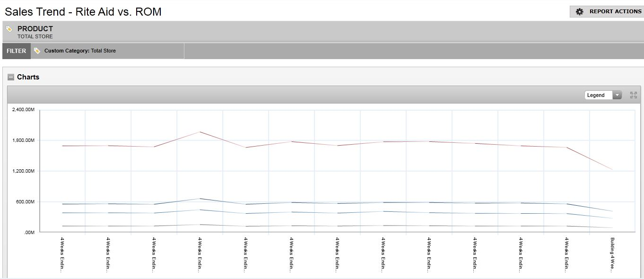The image size is (644, 279).
Task: Open the Report Actions gear menu
Action: [x=607, y=11]
